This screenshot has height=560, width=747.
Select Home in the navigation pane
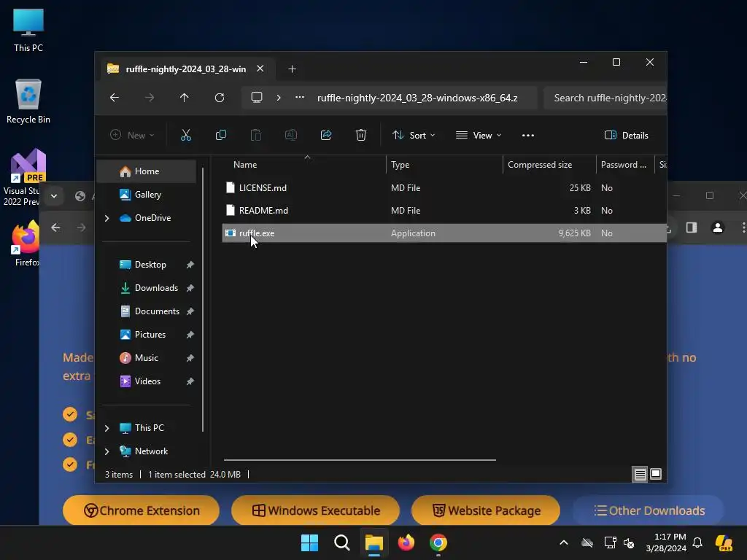pos(146,171)
